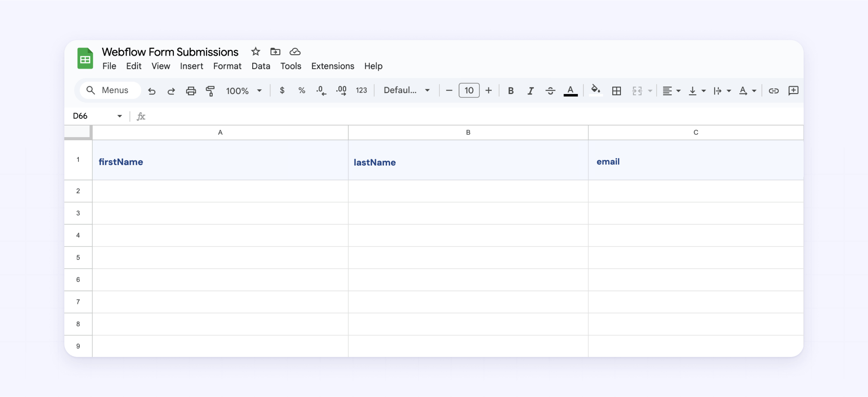Click the Google Sheets home icon
This screenshot has height=397, width=868.
(x=85, y=58)
